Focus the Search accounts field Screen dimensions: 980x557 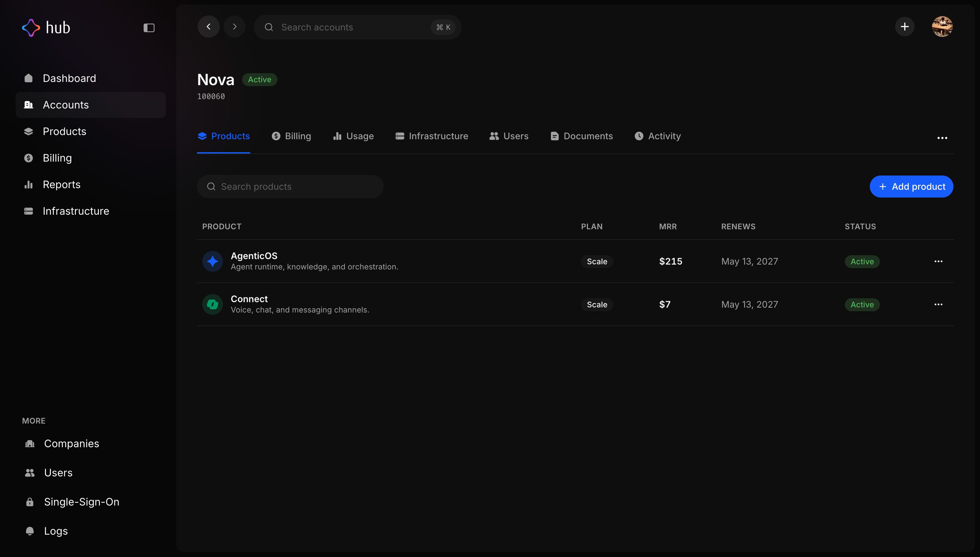pyautogui.click(x=357, y=27)
